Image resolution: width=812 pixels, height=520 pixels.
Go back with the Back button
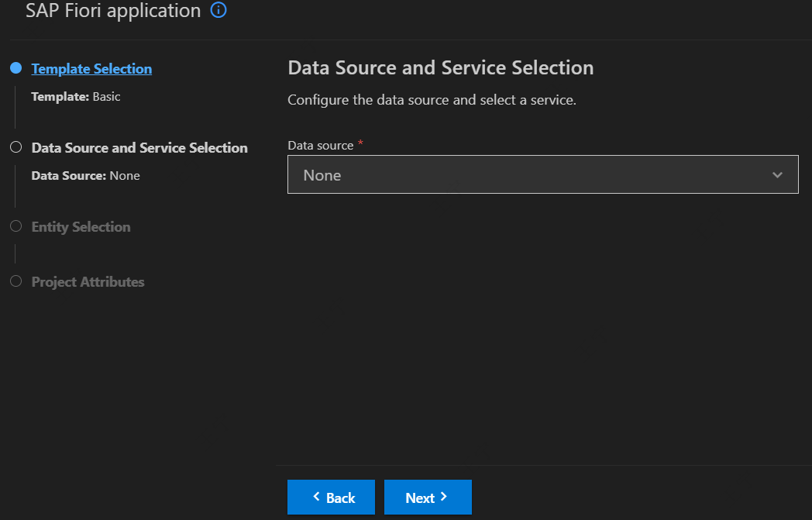[x=332, y=498]
